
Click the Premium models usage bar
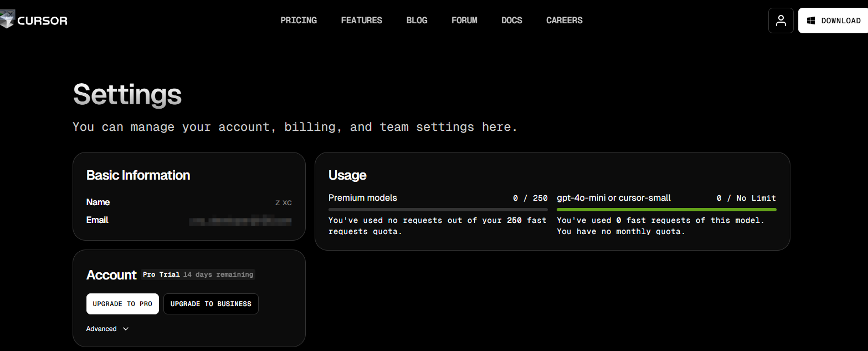coord(438,210)
